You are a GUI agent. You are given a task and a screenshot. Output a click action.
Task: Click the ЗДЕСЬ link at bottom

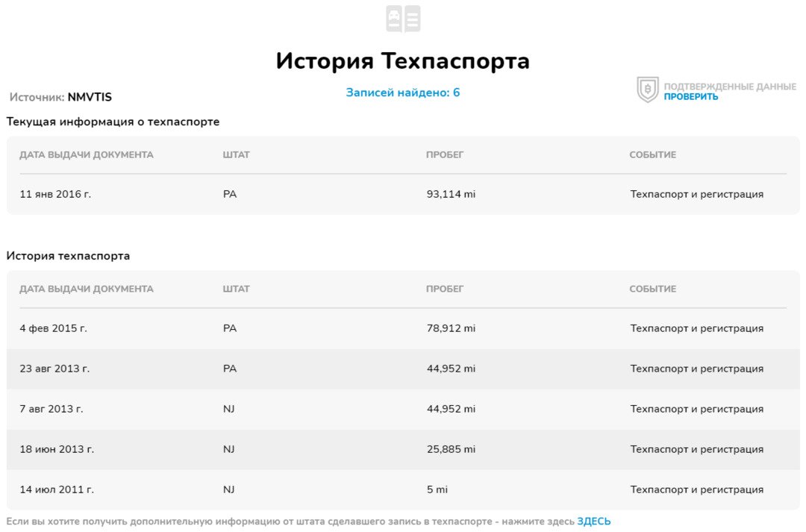(x=593, y=522)
